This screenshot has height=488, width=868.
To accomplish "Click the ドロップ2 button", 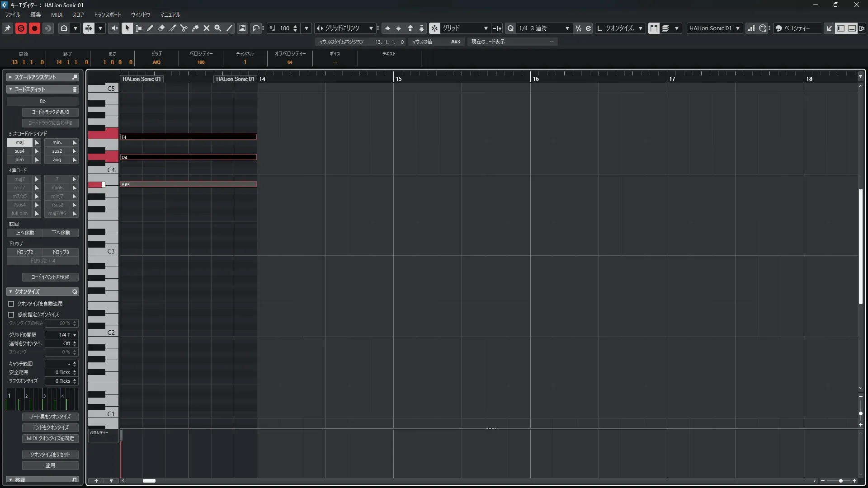I will click(x=25, y=252).
